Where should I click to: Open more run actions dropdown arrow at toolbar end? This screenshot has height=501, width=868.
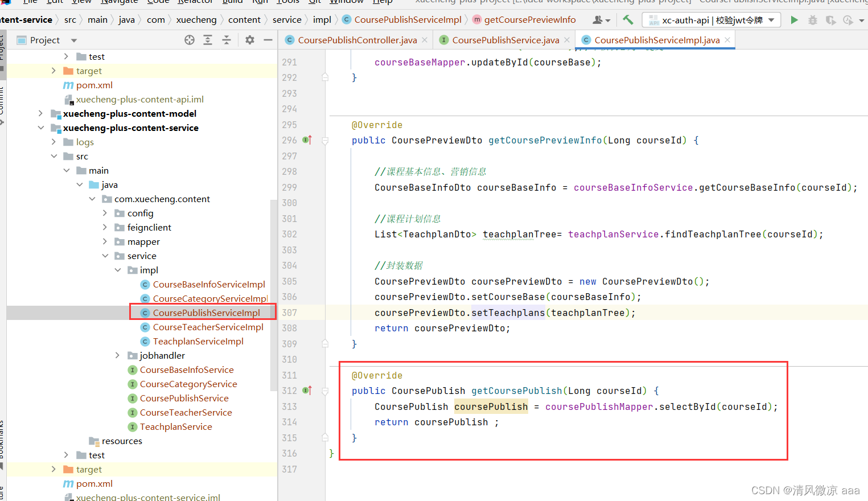(x=861, y=20)
